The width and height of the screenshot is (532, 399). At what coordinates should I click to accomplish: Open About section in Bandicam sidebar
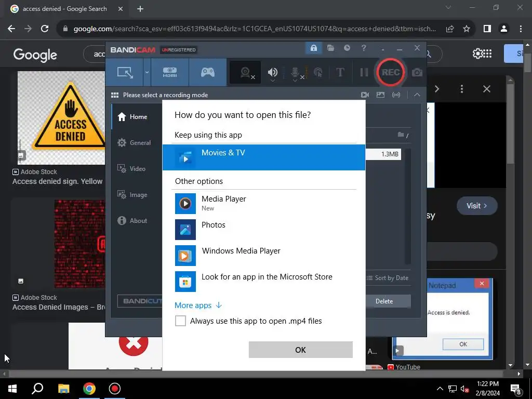pyautogui.click(x=137, y=220)
